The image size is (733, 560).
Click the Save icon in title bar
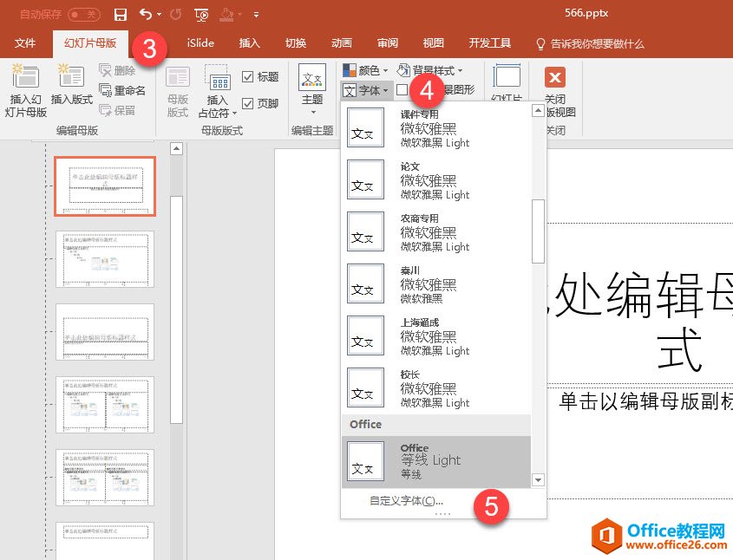click(x=121, y=15)
